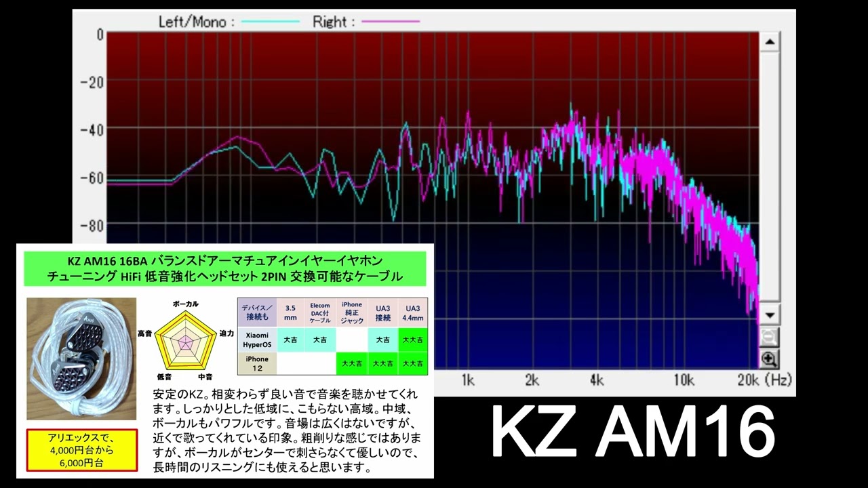Click the 'UA3 接続' column header
This screenshot has width=868, height=488.
(383, 312)
